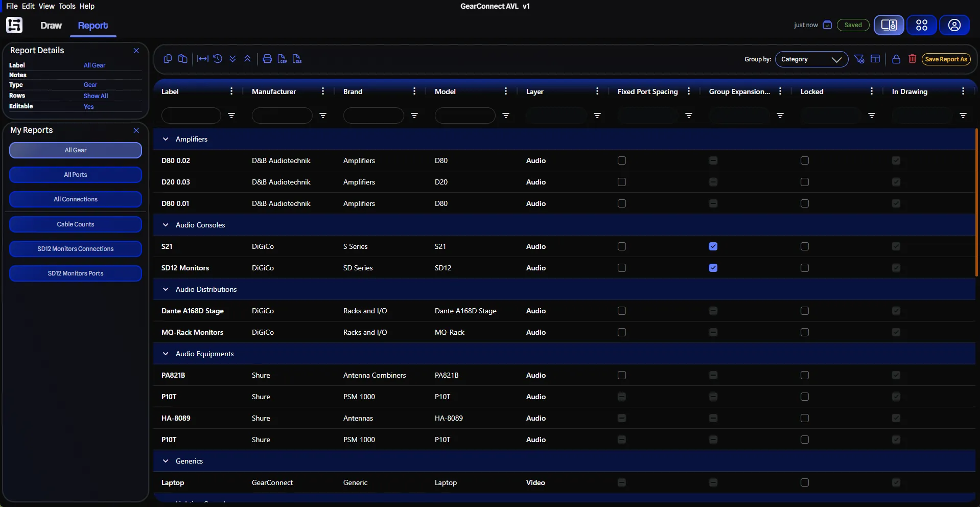Open the All Ports report
Viewport: 980px width, 507px height.
pos(76,175)
